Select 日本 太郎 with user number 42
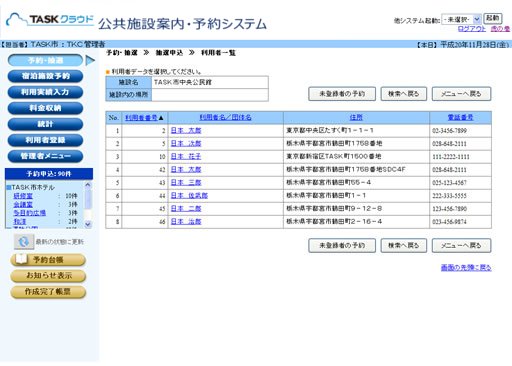This screenshot has width=512, height=366. 186,169
